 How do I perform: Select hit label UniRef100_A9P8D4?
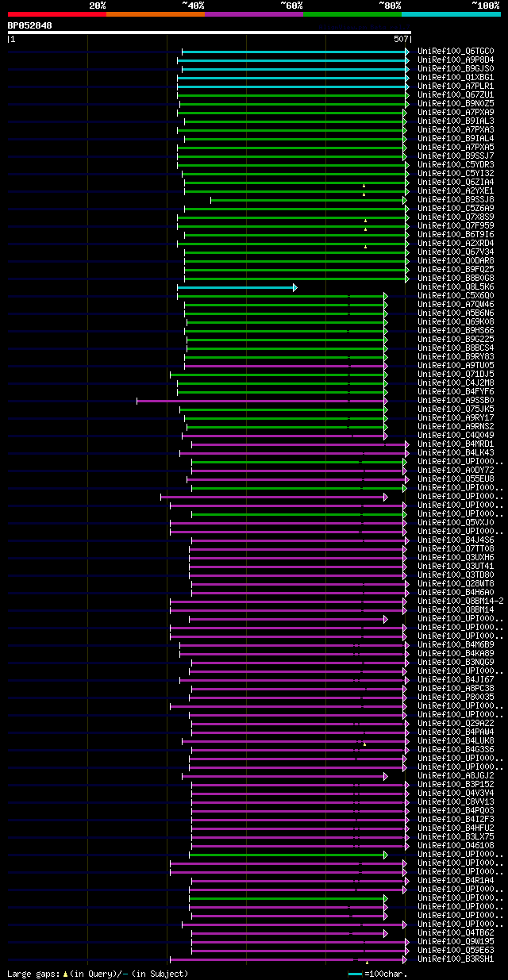(x=456, y=60)
